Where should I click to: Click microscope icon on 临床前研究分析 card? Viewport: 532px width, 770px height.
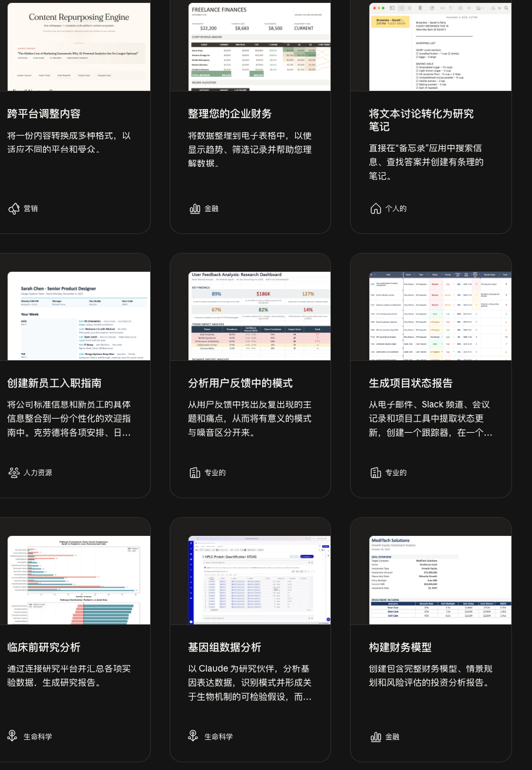pyautogui.click(x=14, y=736)
